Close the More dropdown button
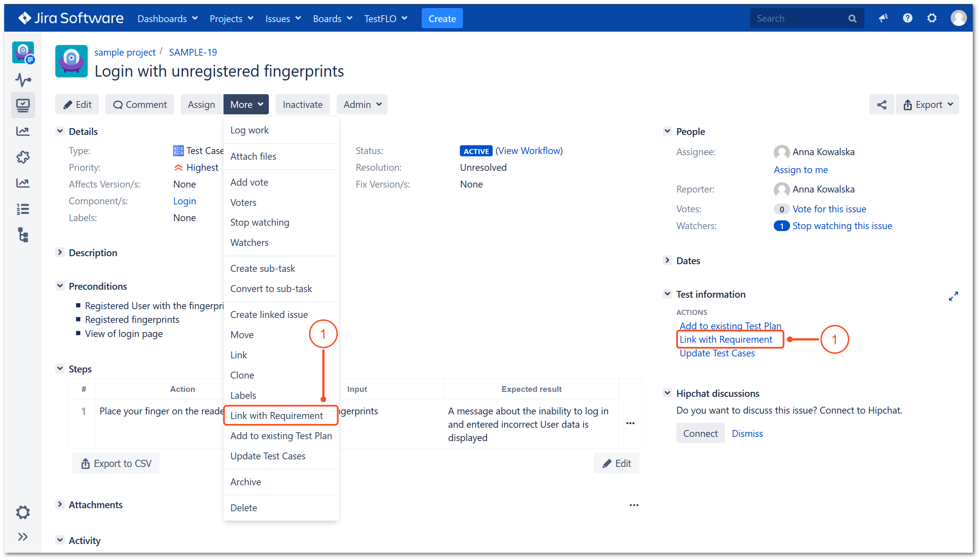Image resolution: width=980 pixels, height=560 pixels. tap(246, 104)
